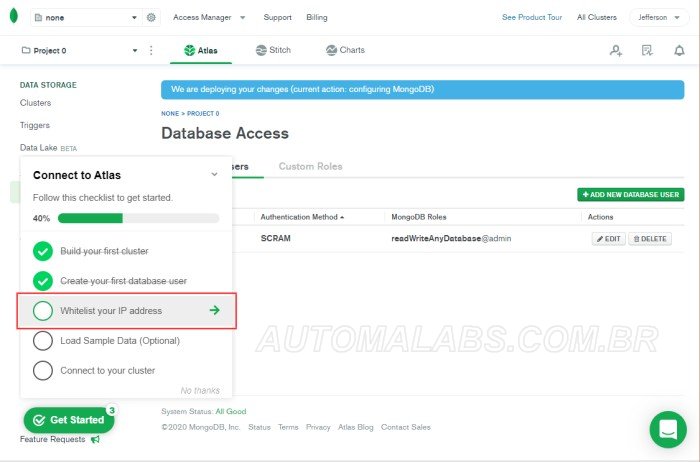Open the Billing page

(317, 17)
